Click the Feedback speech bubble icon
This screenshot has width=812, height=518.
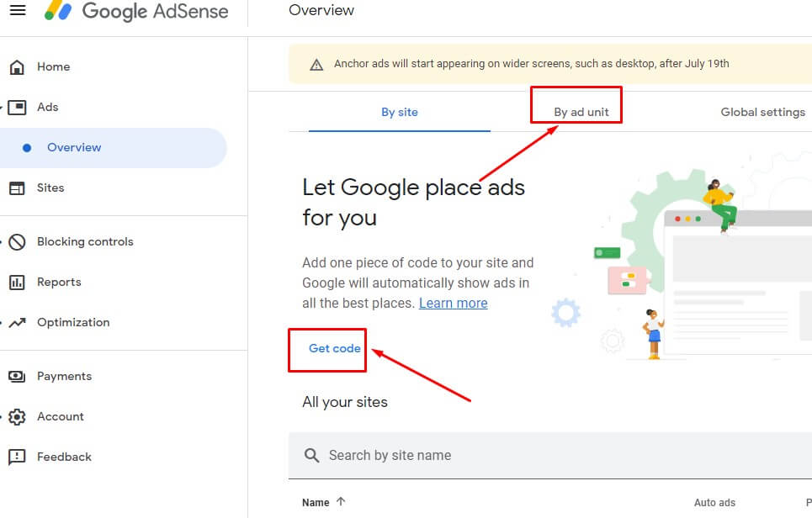pyautogui.click(x=17, y=457)
